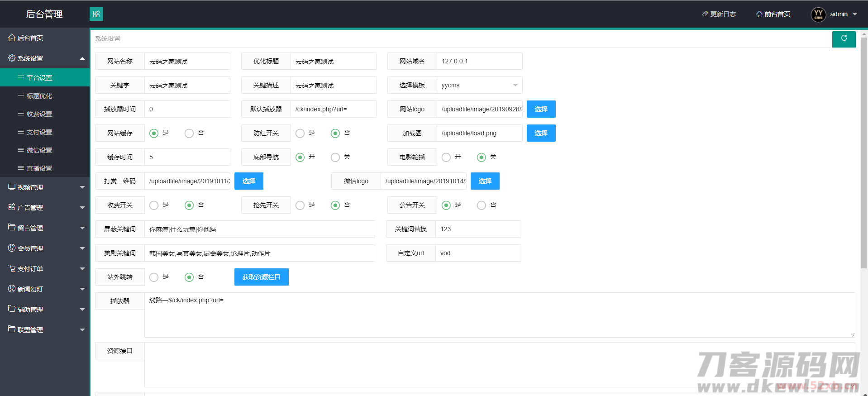The image size is (868, 396).
Task: Turn 电影轮播 to 开
Action: tap(446, 157)
